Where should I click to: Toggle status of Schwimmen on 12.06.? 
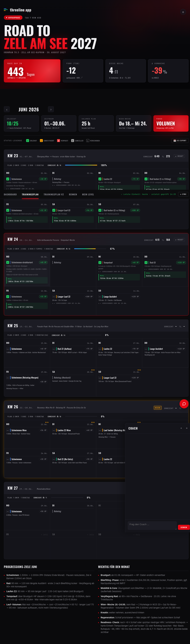click(8, 297)
